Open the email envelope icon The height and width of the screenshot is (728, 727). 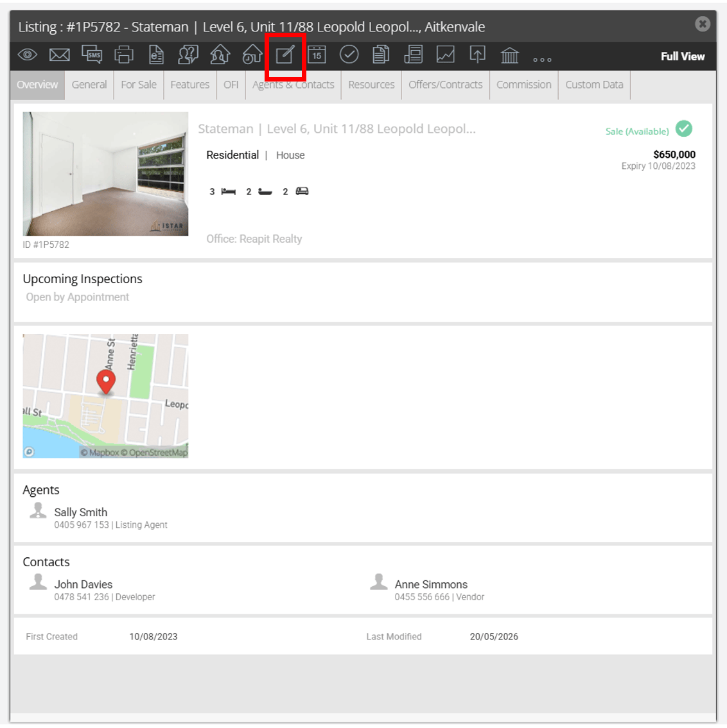coord(60,55)
